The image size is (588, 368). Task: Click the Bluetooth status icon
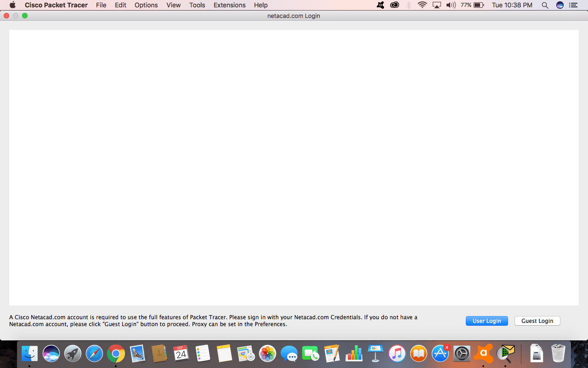408,5
